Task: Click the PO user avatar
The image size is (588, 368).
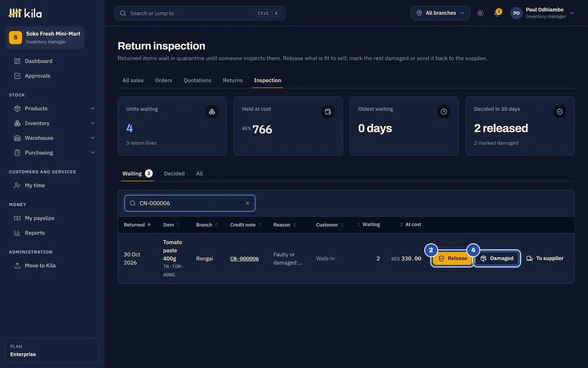Action: (517, 13)
